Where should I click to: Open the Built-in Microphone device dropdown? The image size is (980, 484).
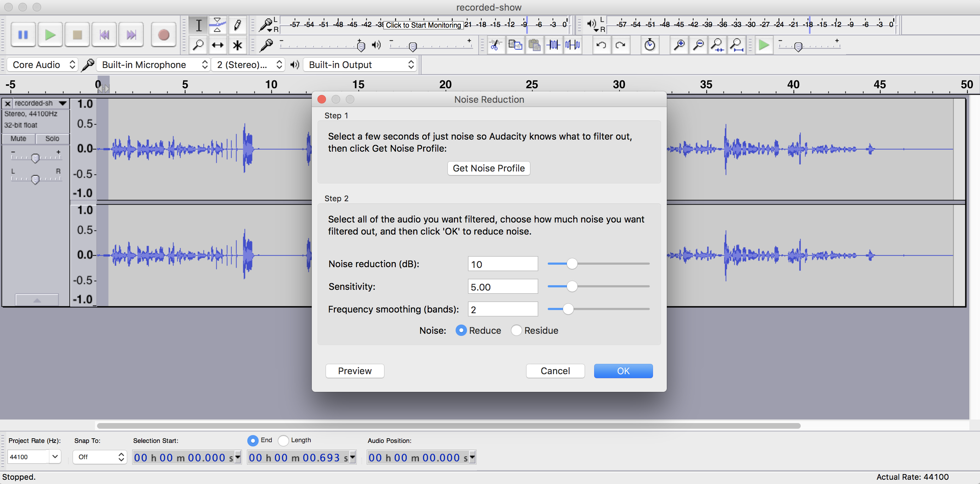153,65
